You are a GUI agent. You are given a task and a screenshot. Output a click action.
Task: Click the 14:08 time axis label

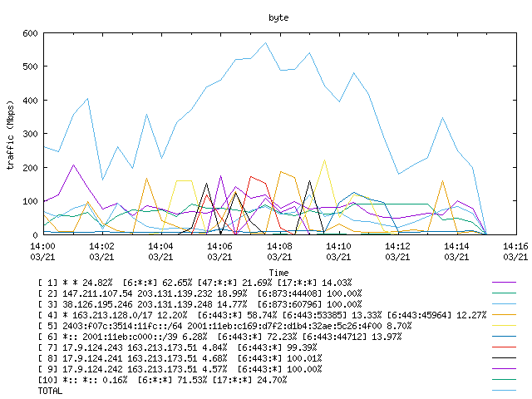point(279,246)
